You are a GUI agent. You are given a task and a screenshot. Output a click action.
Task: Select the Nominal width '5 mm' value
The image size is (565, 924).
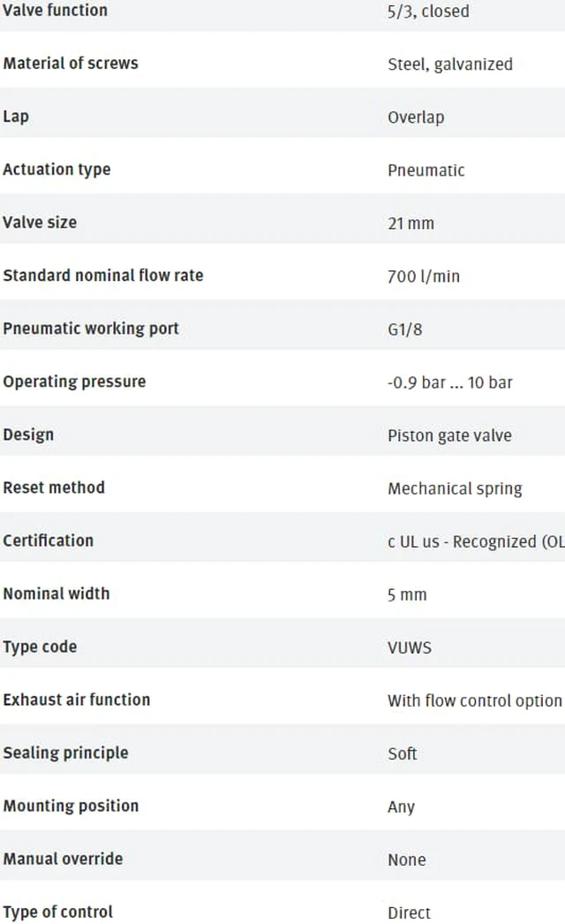pos(406,595)
